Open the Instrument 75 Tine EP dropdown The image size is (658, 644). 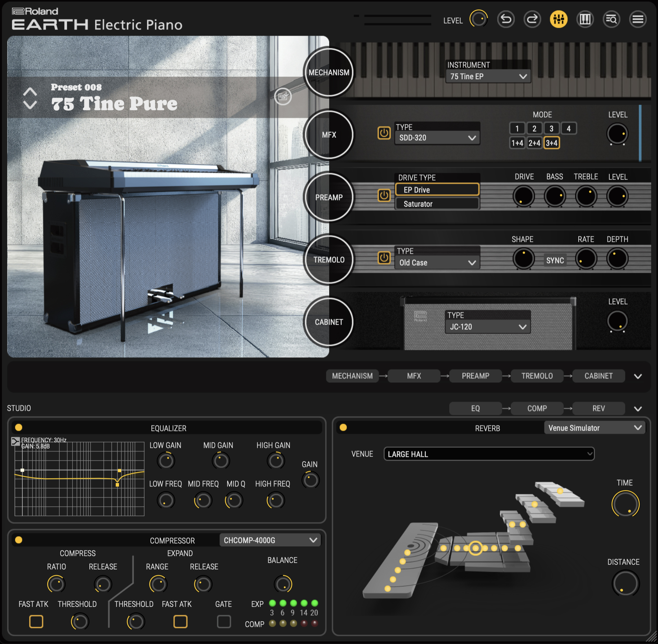(488, 76)
